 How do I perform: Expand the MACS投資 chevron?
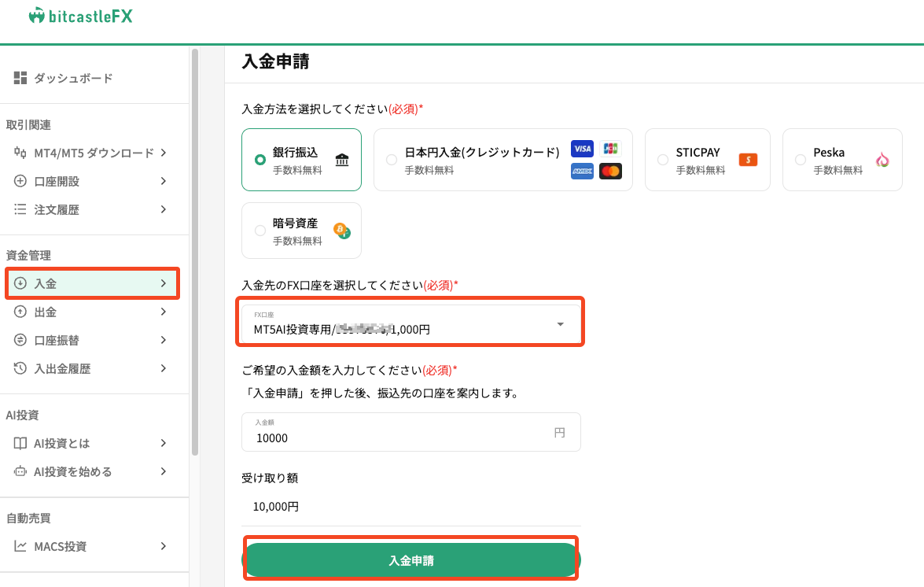pyautogui.click(x=164, y=546)
